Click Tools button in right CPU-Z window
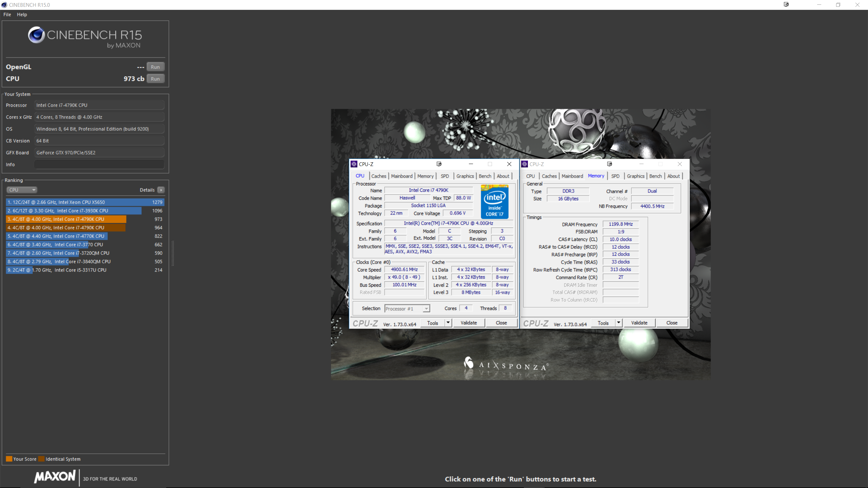 603,323
